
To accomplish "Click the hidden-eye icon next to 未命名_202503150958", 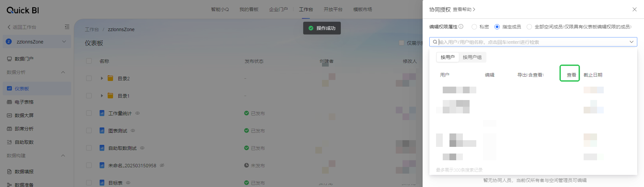I will coord(162,165).
